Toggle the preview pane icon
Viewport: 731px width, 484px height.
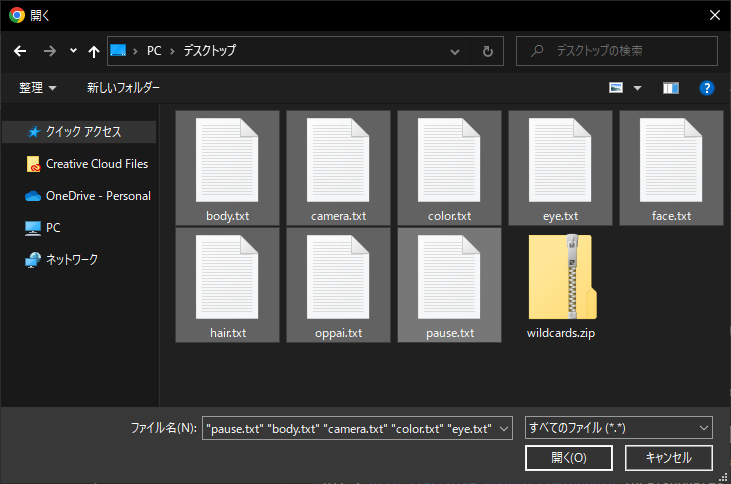click(671, 88)
